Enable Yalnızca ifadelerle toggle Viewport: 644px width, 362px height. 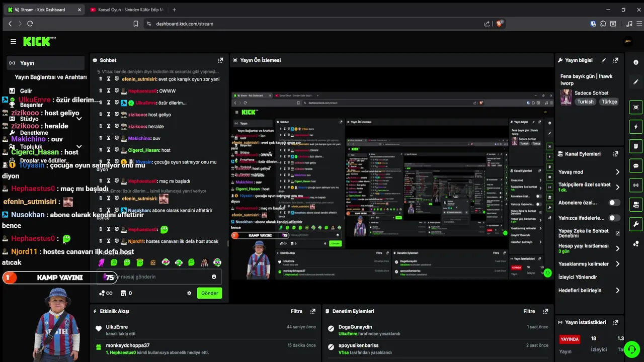tap(614, 218)
